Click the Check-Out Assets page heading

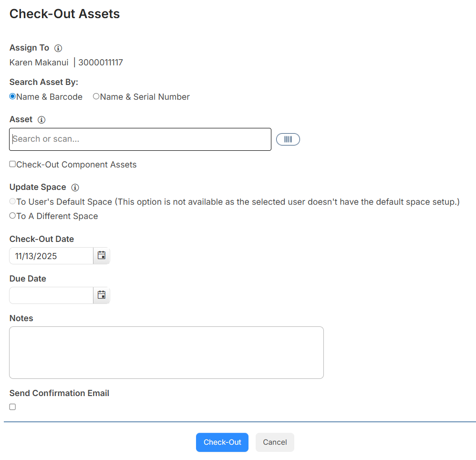(x=64, y=14)
